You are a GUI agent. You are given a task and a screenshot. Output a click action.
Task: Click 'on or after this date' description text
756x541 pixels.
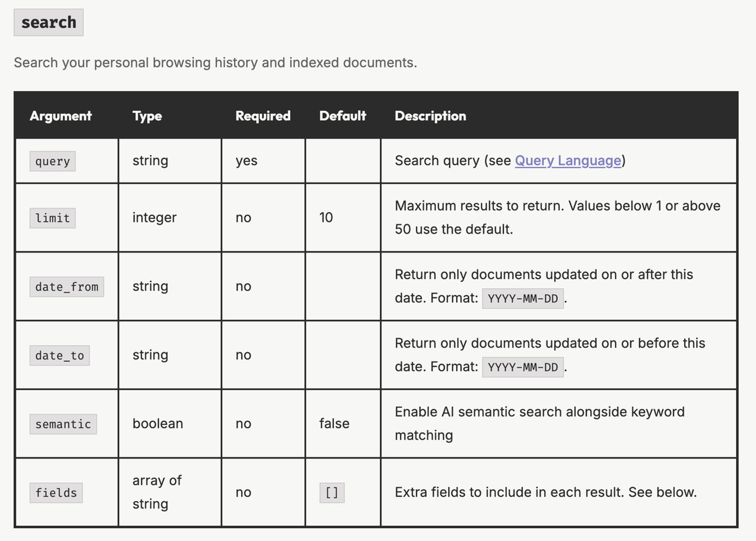[x=544, y=286]
